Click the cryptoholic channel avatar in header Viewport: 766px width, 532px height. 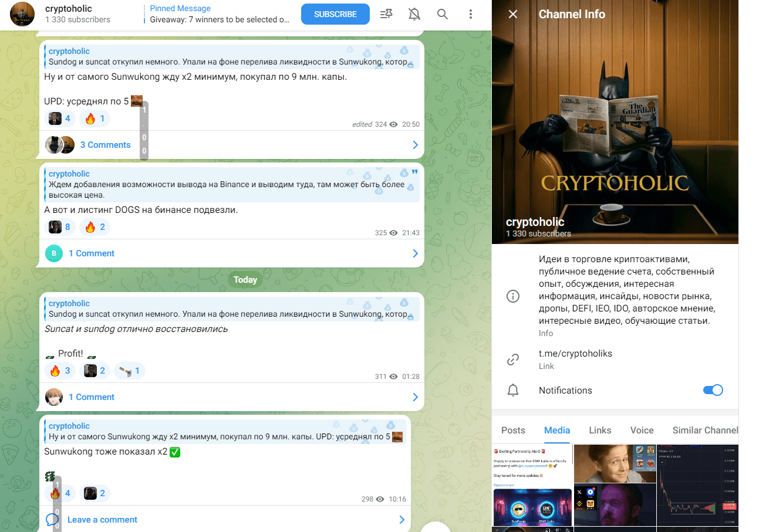pos(22,14)
